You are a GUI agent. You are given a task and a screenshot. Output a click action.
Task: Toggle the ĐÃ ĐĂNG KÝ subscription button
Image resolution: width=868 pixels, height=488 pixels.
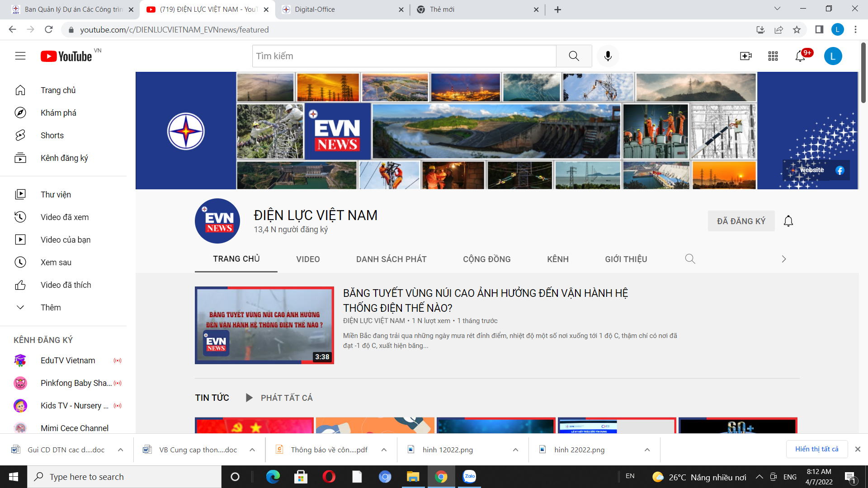click(x=741, y=221)
